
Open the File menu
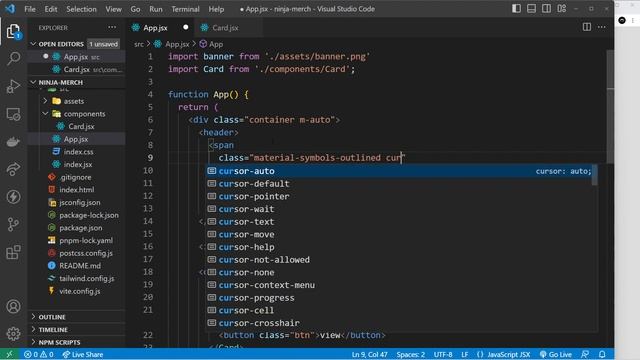[30, 9]
